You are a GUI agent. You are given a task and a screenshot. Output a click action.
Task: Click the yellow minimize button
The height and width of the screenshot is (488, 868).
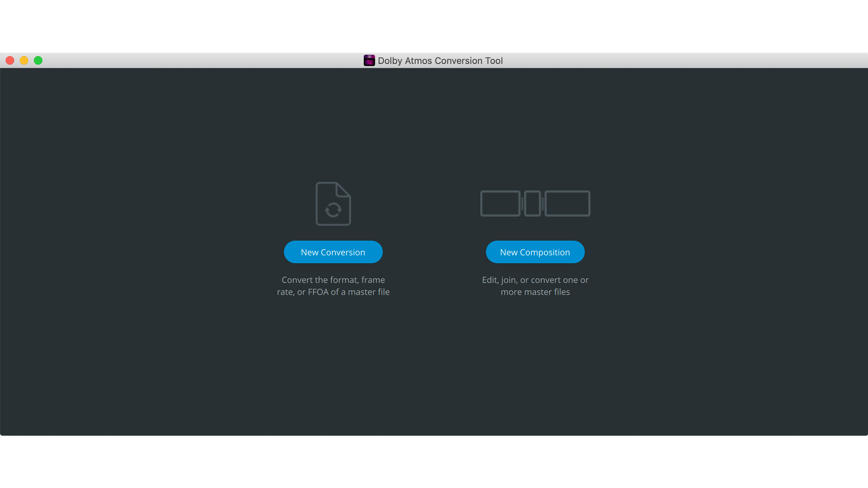(24, 60)
